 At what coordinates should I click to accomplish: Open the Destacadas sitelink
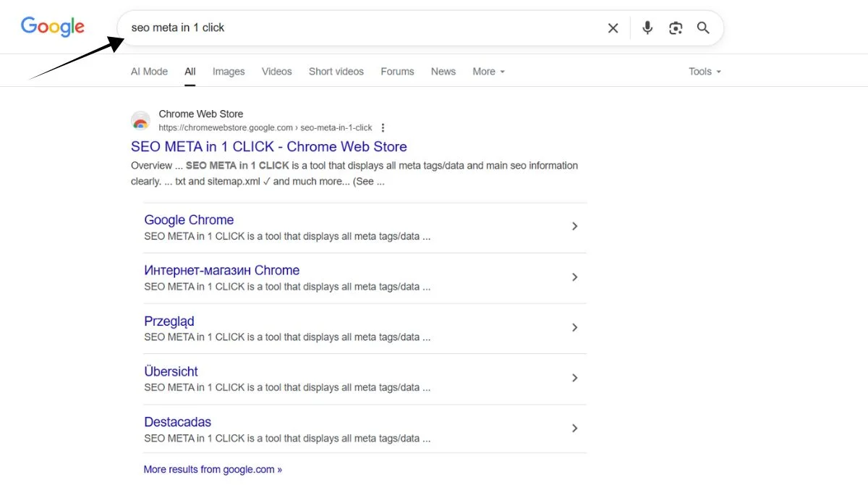(178, 422)
